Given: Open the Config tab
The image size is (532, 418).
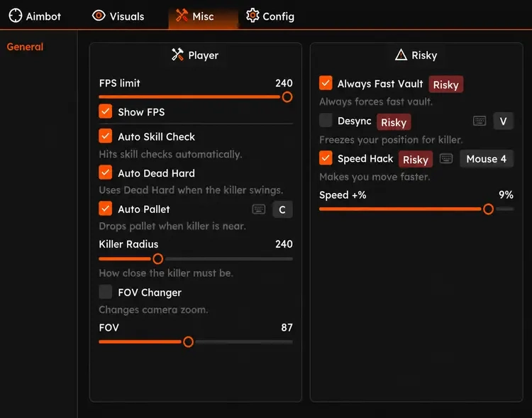Looking at the screenshot, I should 270,16.
